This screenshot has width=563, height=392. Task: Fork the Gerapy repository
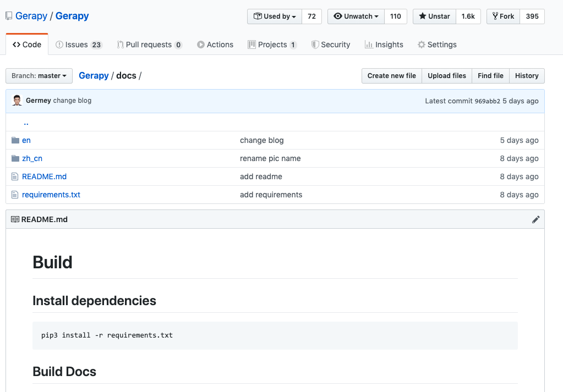[504, 16]
